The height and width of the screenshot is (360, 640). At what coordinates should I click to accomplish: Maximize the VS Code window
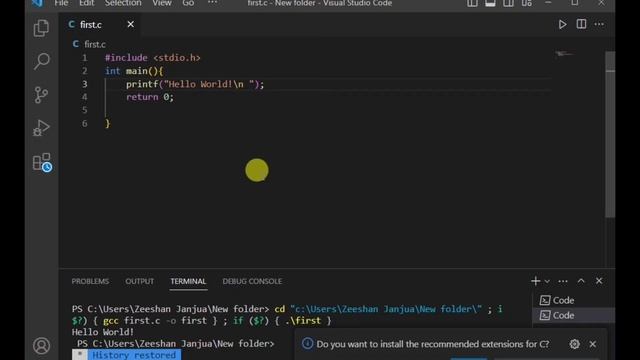pos(575,3)
